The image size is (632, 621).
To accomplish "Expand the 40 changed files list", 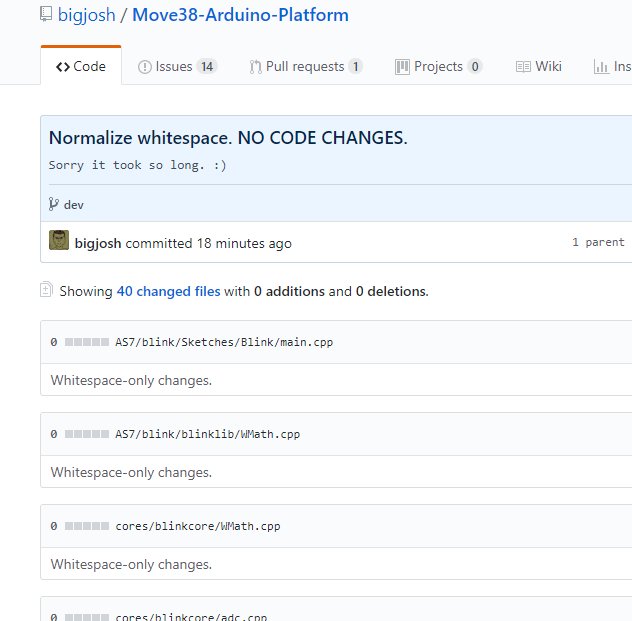I will 168,292.
